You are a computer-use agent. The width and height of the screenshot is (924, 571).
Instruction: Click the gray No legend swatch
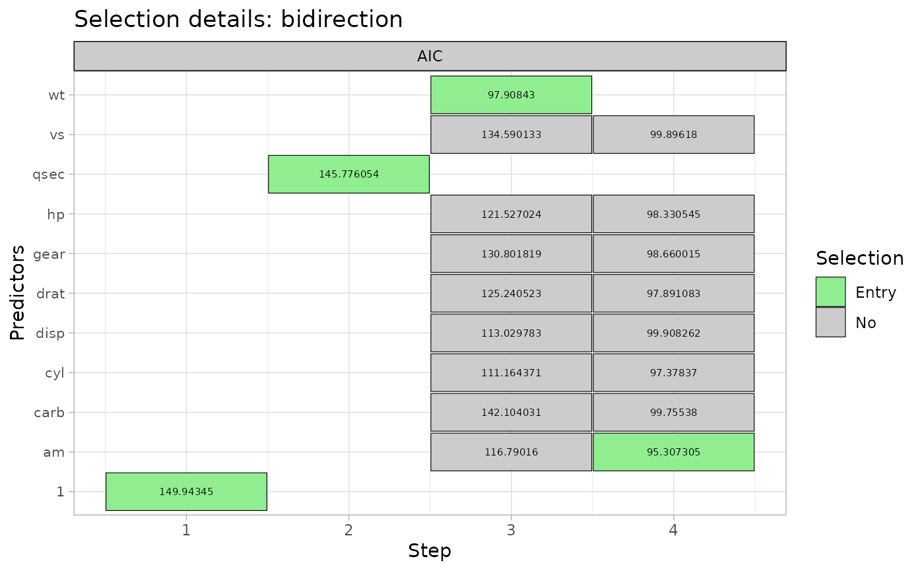pos(830,322)
